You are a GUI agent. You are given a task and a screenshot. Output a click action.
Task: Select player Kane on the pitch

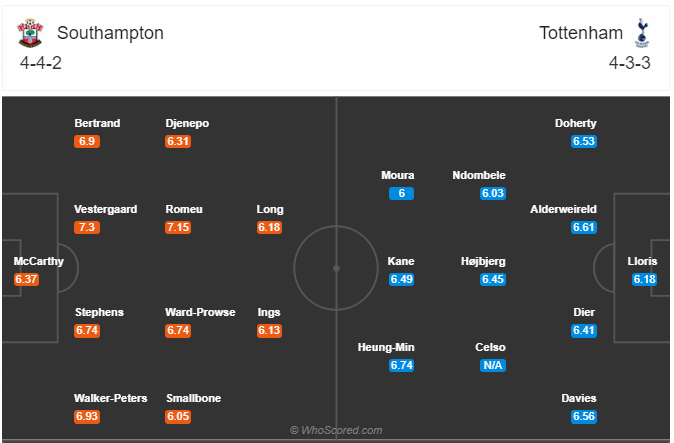401,261
